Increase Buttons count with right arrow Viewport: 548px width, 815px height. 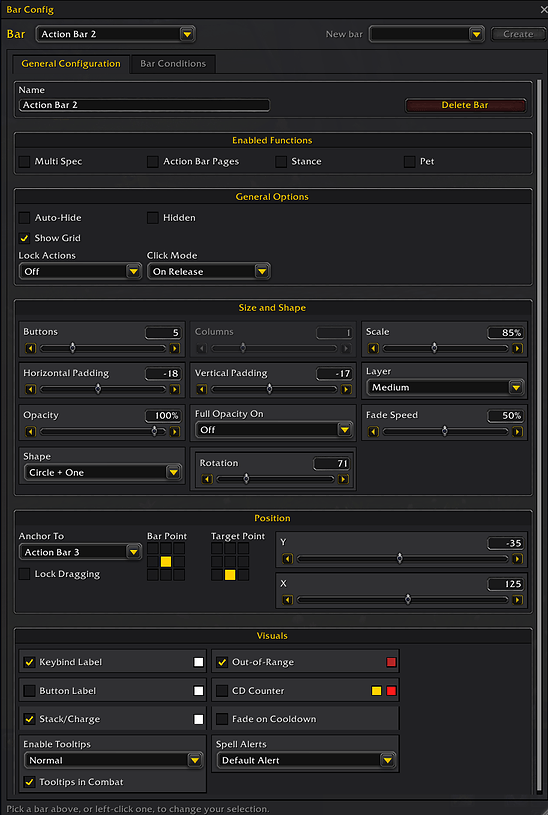[175, 348]
